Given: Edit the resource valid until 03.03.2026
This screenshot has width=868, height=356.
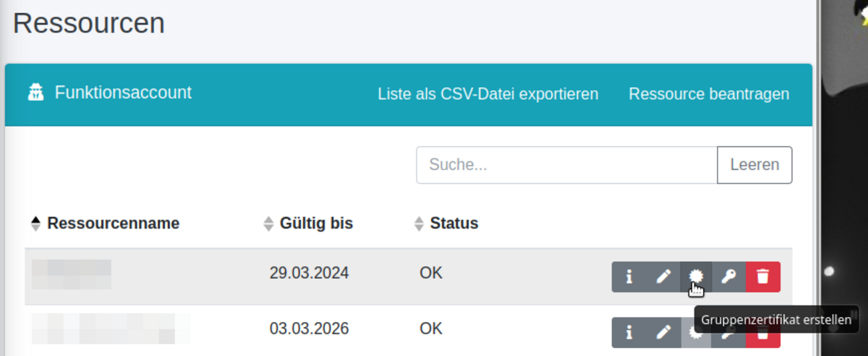Looking at the screenshot, I should tap(663, 332).
